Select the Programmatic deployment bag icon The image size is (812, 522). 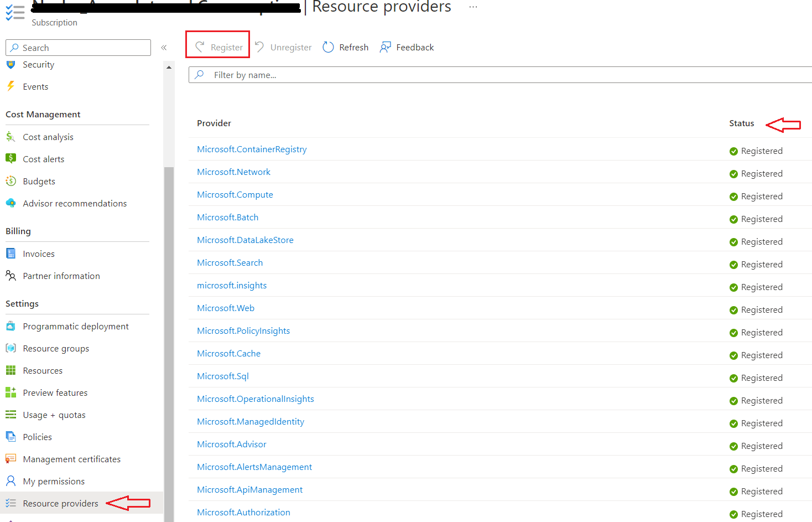click(11, 326)
